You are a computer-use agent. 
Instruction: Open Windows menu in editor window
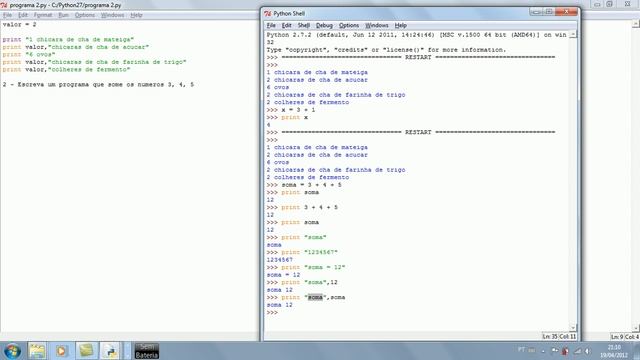coord(112,15)
